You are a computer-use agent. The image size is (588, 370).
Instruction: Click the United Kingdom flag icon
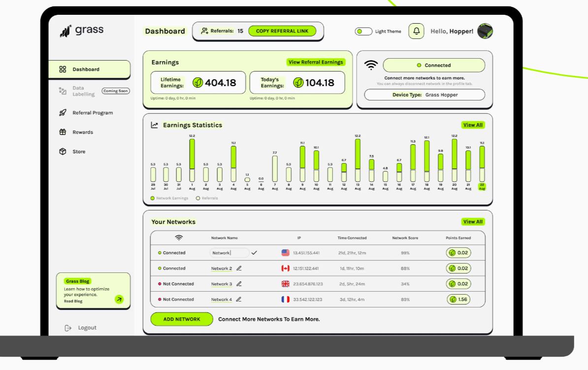pos(285,284)
